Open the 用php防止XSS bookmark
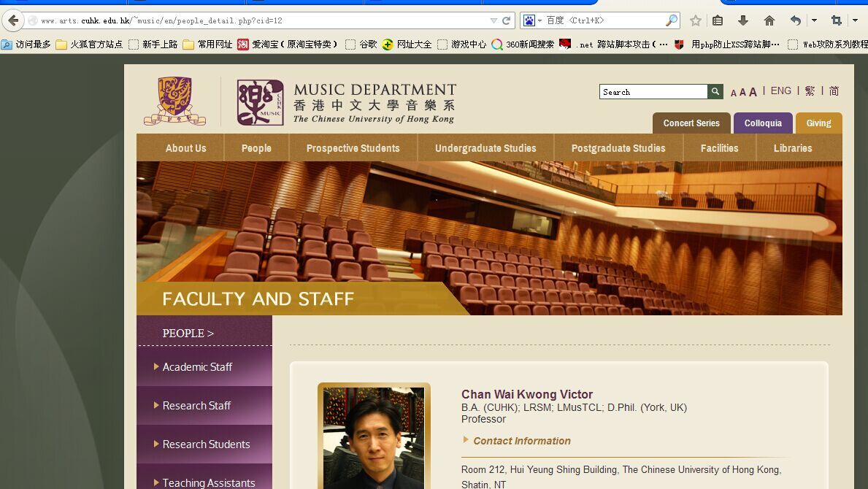The image size is (868, 489). 727,45
